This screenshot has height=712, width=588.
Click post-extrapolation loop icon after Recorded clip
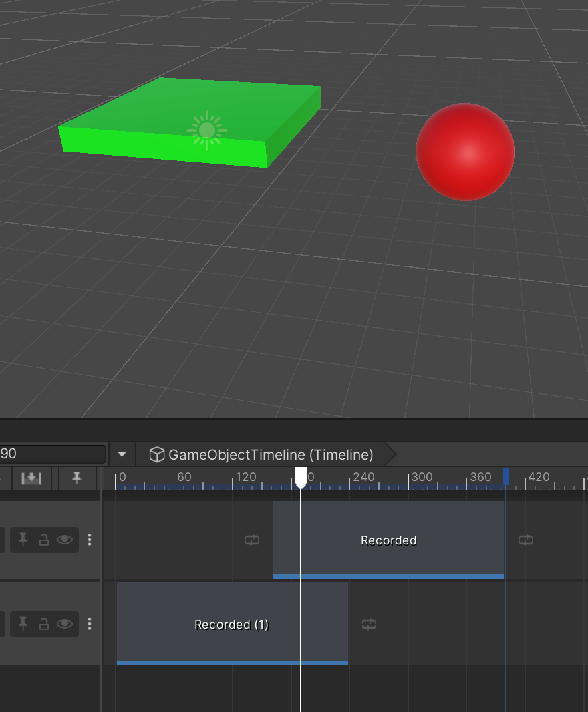526,540
